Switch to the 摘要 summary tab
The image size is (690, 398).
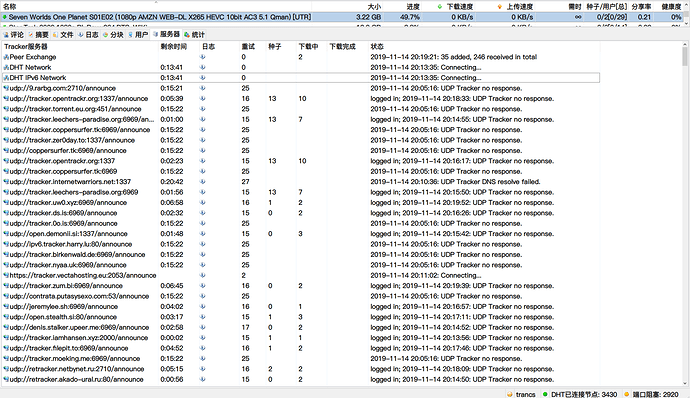point(38,35)
